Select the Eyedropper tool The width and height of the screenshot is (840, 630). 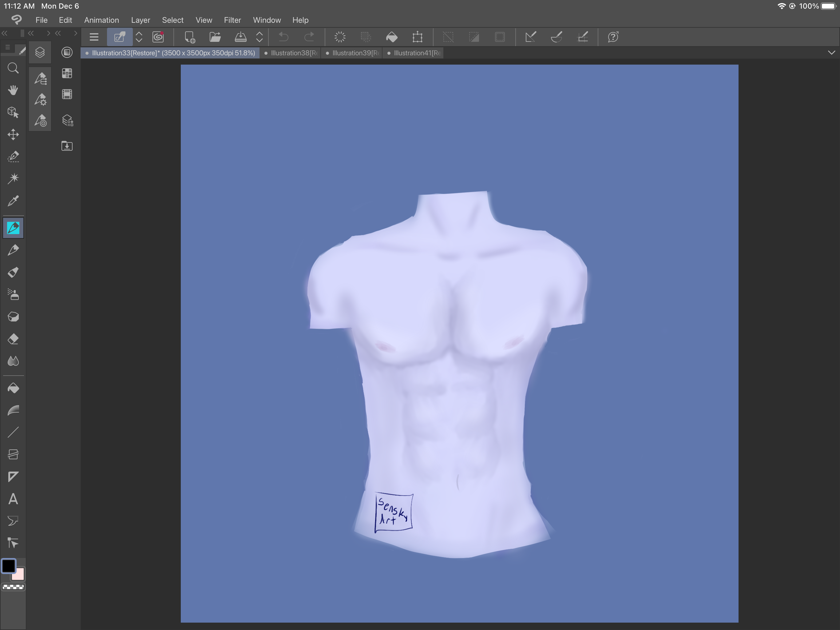13,201
